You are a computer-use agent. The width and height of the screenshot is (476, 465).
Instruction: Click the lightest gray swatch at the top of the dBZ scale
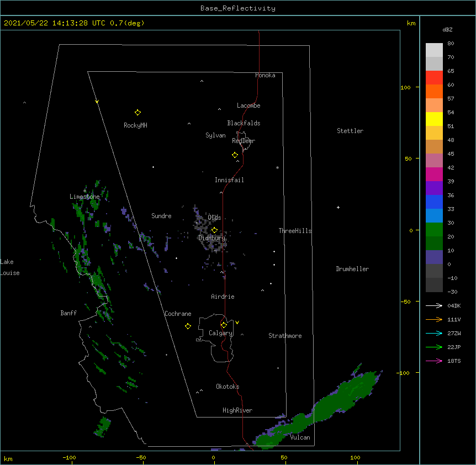click(x=434, y=50)
